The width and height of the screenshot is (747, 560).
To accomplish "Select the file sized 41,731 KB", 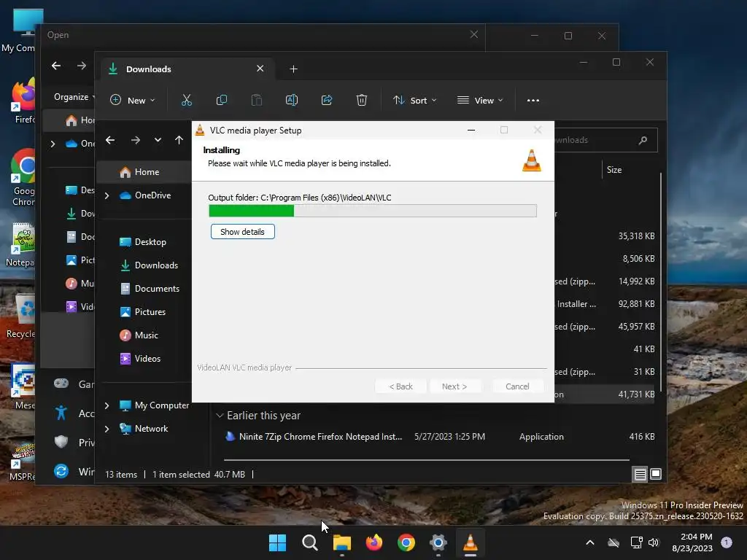I will tap(605, 394).
